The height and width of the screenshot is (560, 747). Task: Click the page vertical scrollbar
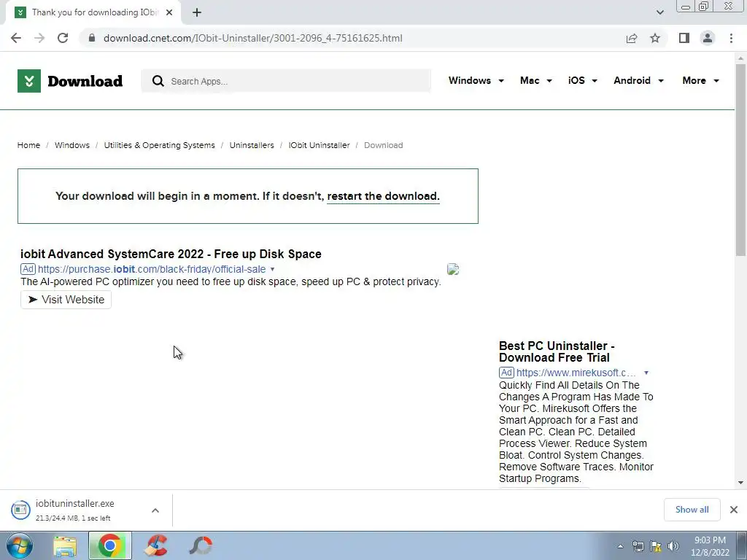coord(740,160)
